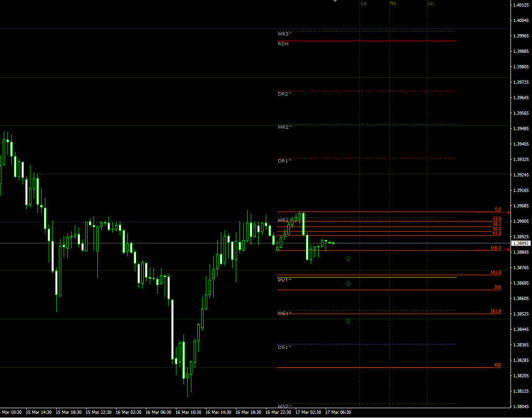Select the current price tag 1.38892

(x=521, y=243)
